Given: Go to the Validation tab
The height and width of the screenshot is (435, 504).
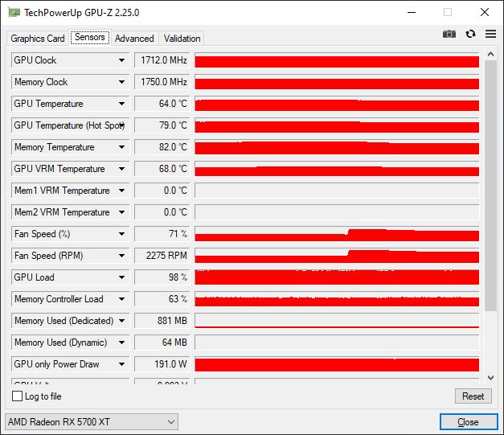Looking at the screenshot, I should tap(182, 39).
